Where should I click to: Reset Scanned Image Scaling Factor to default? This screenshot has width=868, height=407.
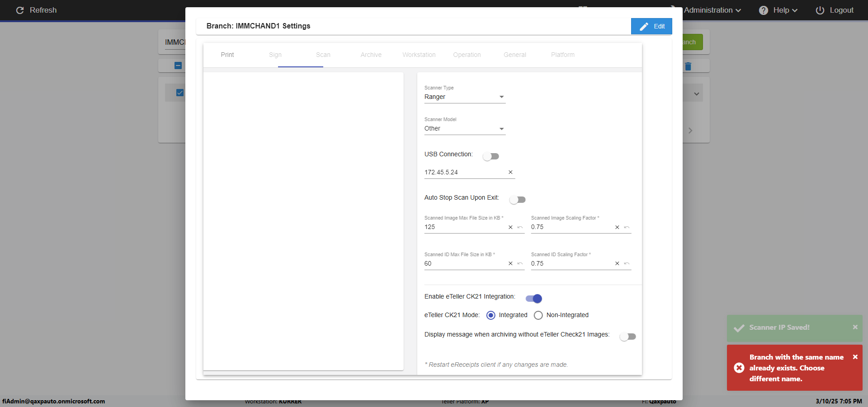coord(627,227)
